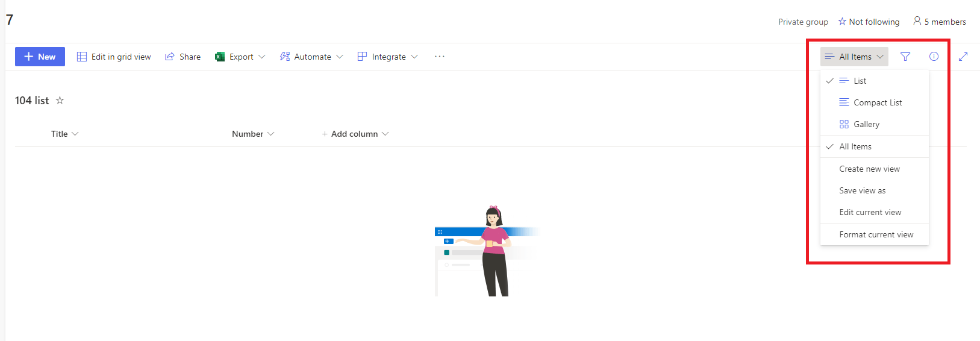Click Add column header

tap(355, 134)
